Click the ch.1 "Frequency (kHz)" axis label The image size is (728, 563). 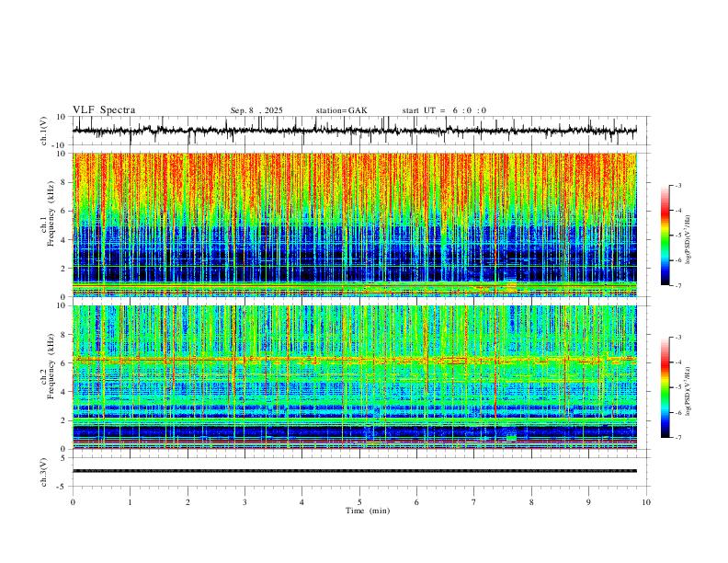[x=51, y=214]
